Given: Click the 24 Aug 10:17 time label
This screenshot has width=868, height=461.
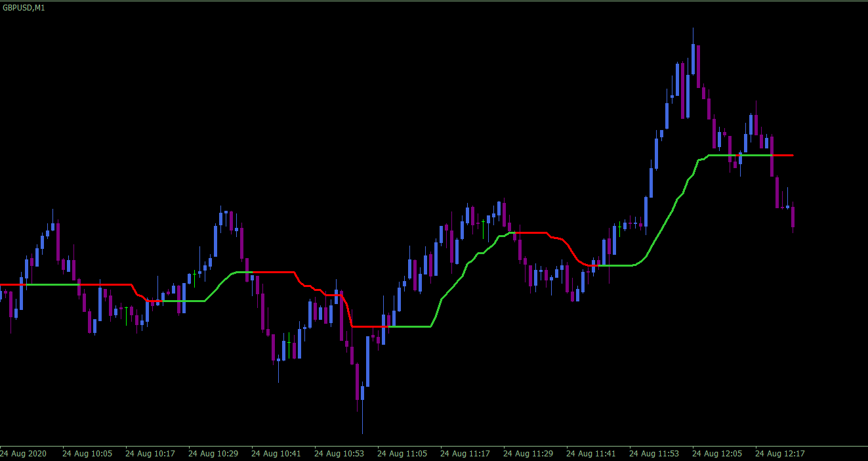Looking at the screenshot, I should (150, 453).
